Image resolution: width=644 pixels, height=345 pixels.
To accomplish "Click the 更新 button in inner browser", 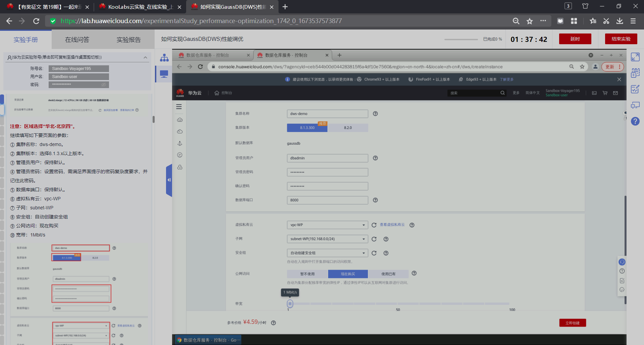I will tap(612, 67).
